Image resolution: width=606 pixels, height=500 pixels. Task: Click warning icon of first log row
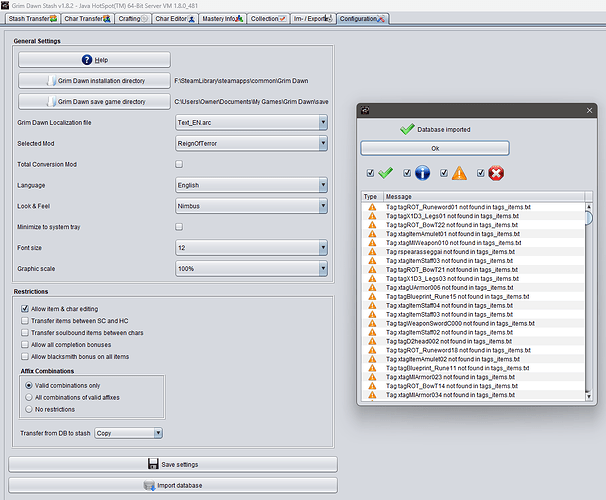(x=371, y=206)
